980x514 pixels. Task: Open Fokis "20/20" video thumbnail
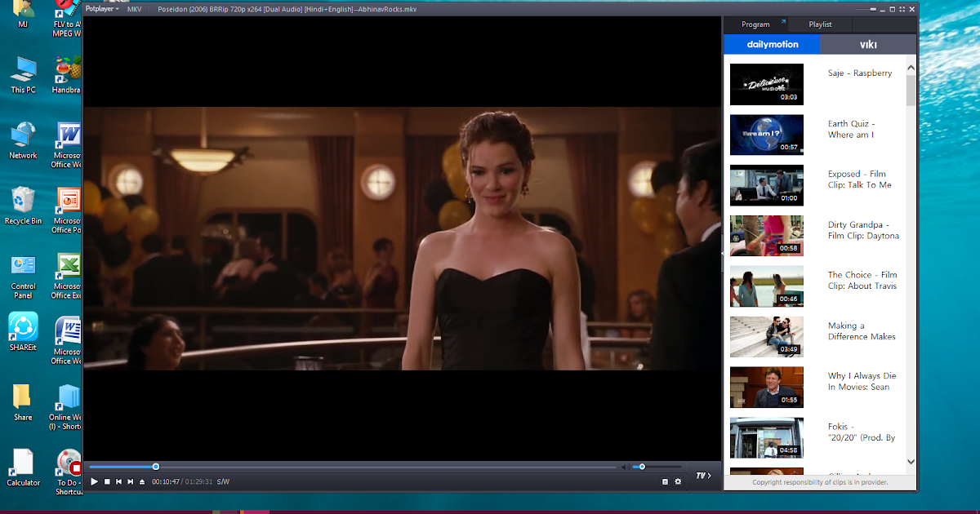click(x=766, y=438)
